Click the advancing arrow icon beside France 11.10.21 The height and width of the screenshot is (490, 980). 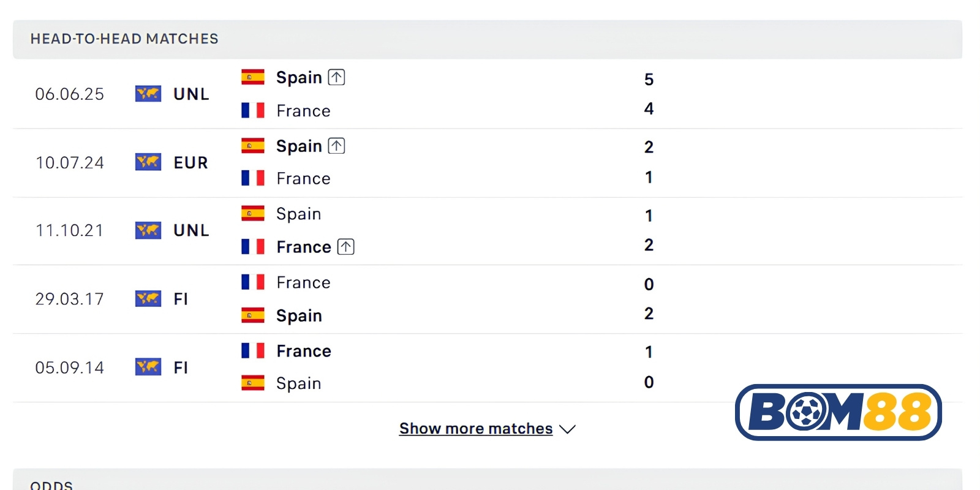(346, 247)
